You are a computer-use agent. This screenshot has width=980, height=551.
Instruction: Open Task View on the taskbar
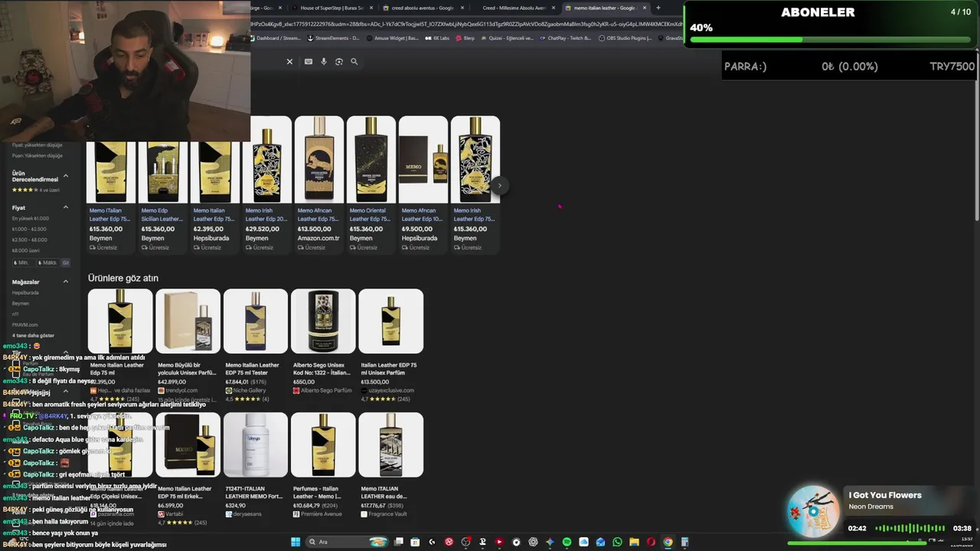pyautogui.click(x=398, y=542)
